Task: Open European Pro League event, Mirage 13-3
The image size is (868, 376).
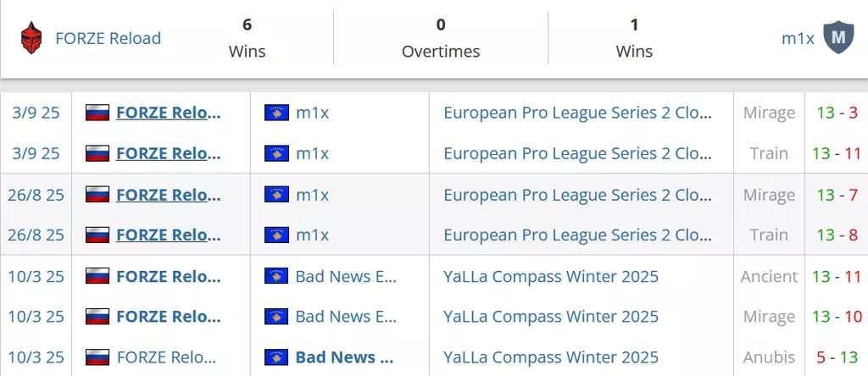Action: click(578, 113)
